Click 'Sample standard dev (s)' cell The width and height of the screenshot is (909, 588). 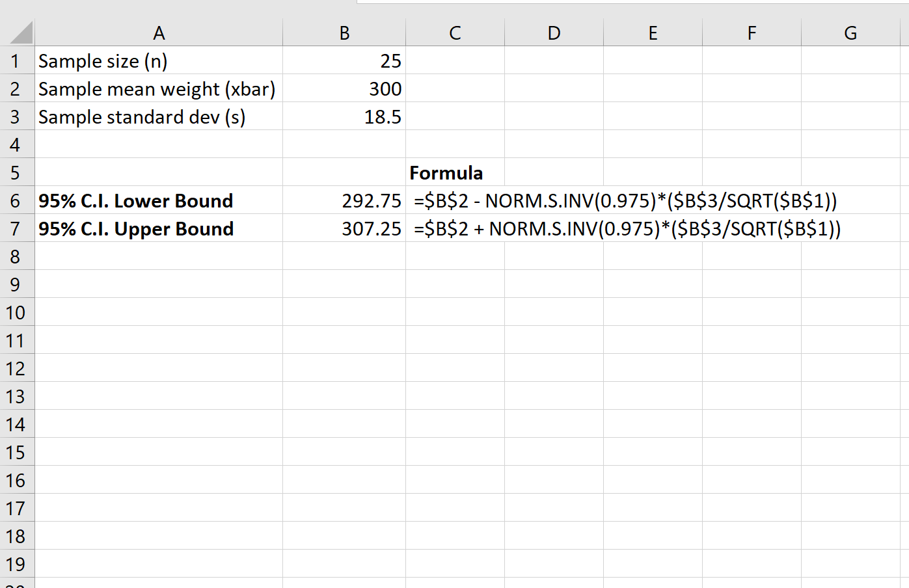pyautogui.click(x=159, y=116)
